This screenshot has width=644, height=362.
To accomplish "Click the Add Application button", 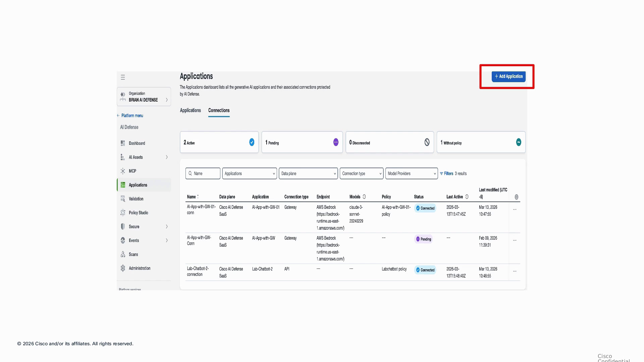I will coord(508,76).
